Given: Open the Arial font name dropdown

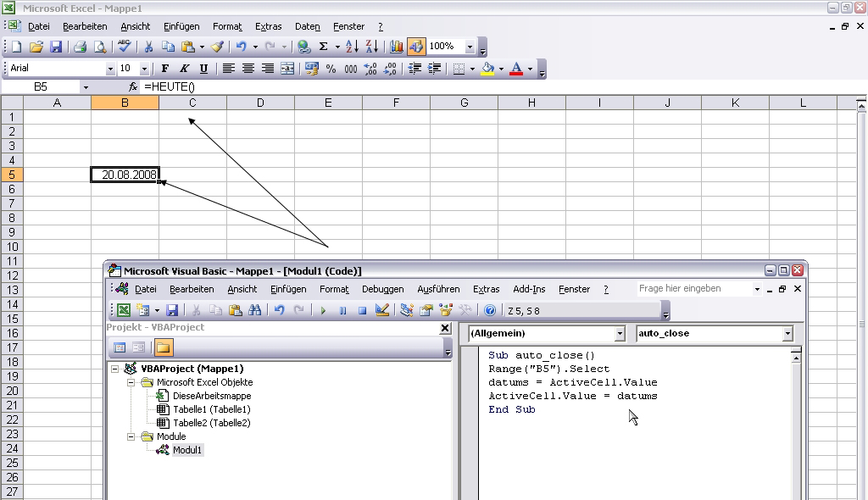Looking at the screenshot, I should point(109,69).
